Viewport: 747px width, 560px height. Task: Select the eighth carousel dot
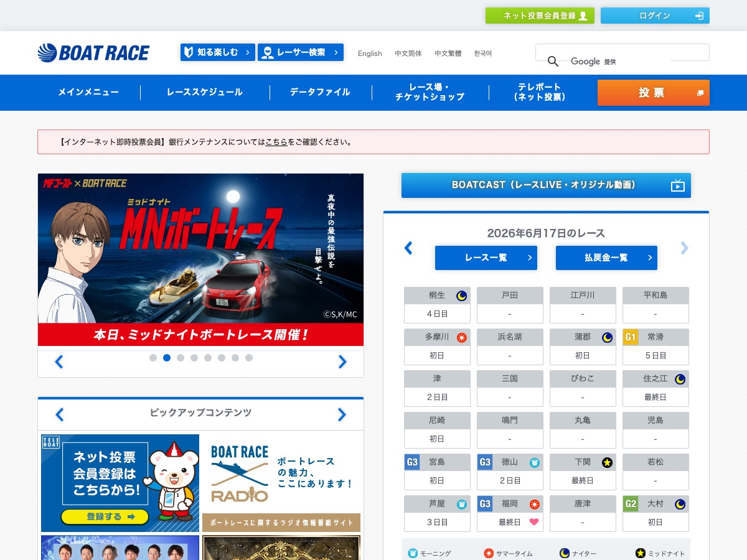249,358
